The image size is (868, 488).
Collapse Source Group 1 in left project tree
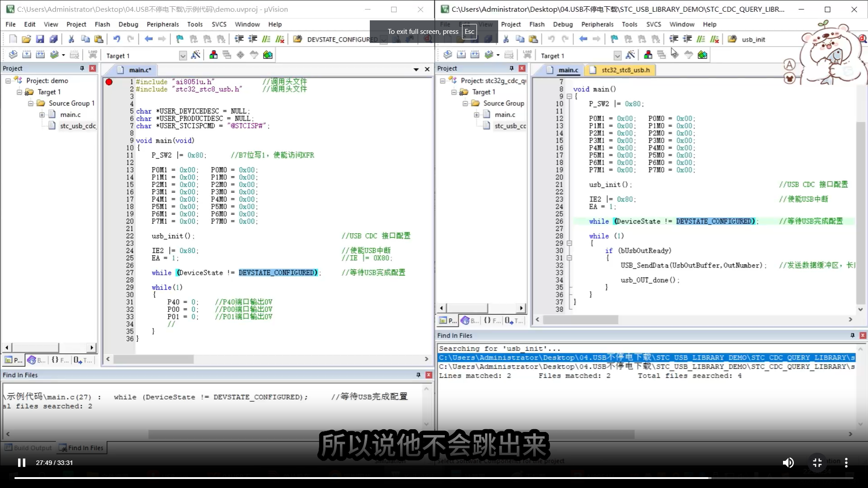point(31,103)
